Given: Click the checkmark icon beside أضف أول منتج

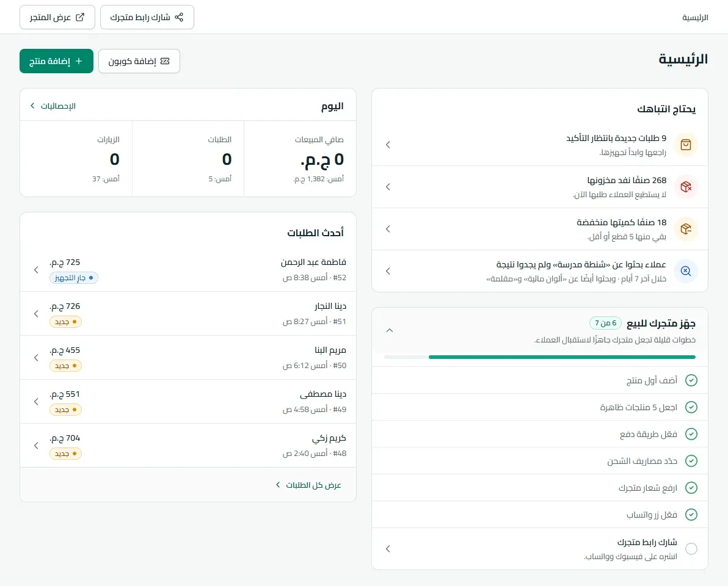Looking at the screenshot, I should [x=691, y=380].
